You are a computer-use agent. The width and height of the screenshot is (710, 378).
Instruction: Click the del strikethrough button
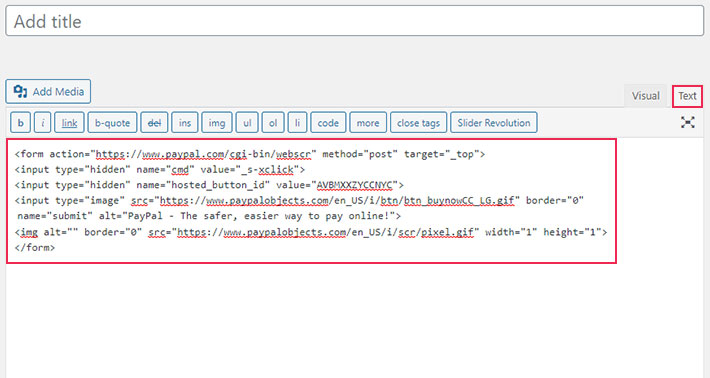coord(154,123)
